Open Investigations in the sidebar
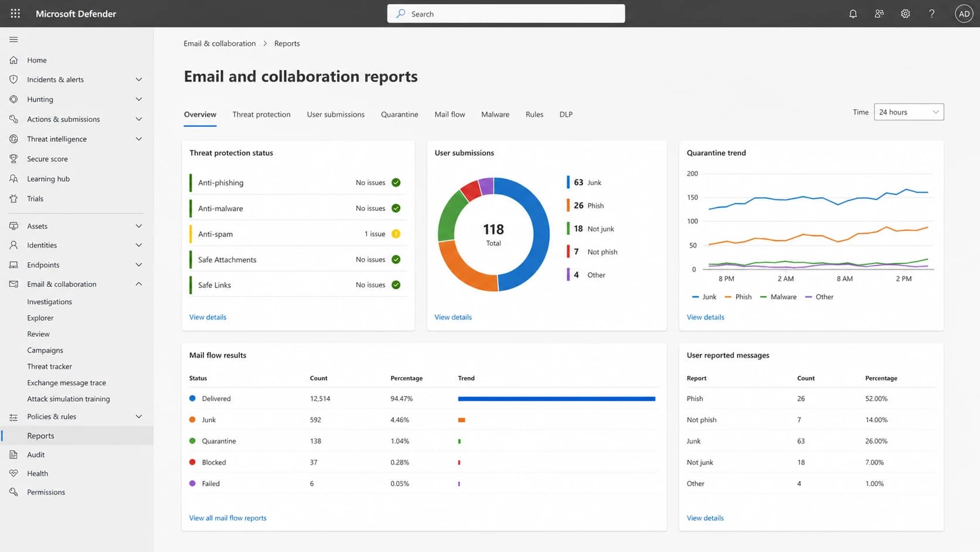980x552 pixels. (x=49, y=302)
